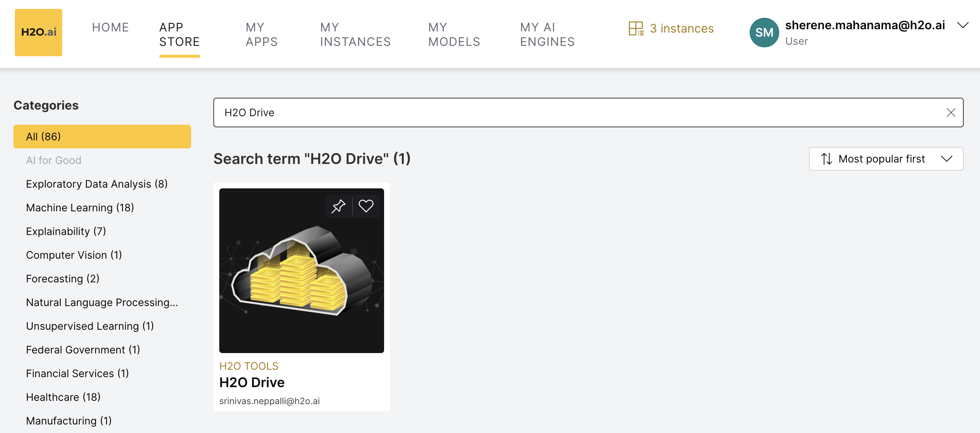Image resolution: width=980 pixels, height=433 pixels.
Task: Click the H2O Drive search input field
Action: tap(571, 113)
